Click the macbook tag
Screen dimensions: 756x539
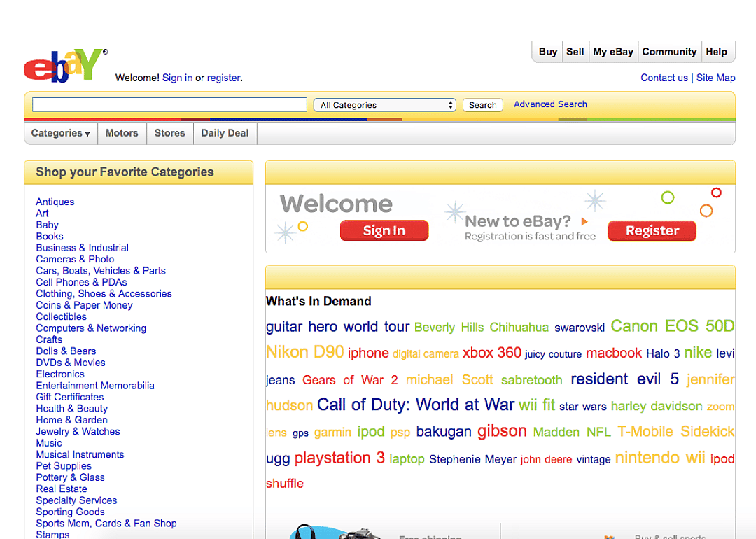(614, 353)
